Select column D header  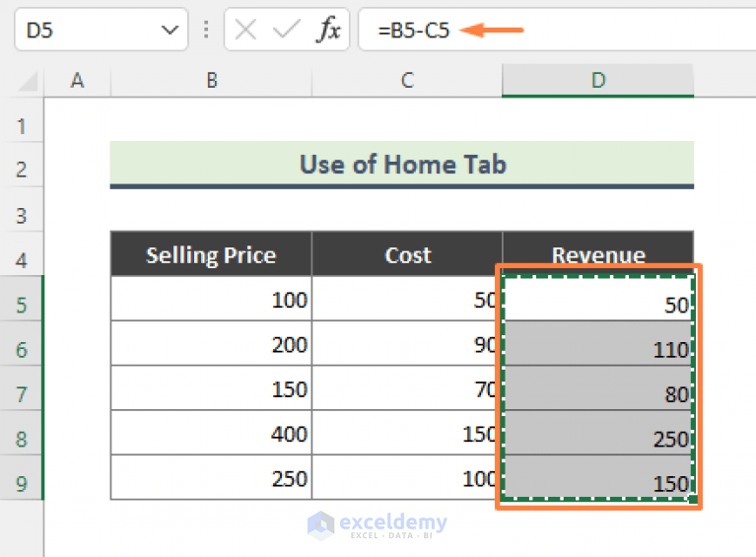coord(598,81)
